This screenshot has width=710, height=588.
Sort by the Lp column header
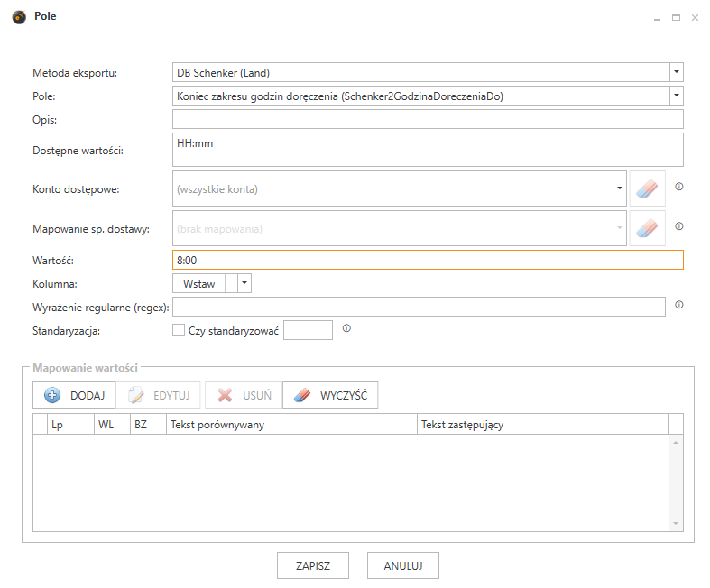(70, 424)
